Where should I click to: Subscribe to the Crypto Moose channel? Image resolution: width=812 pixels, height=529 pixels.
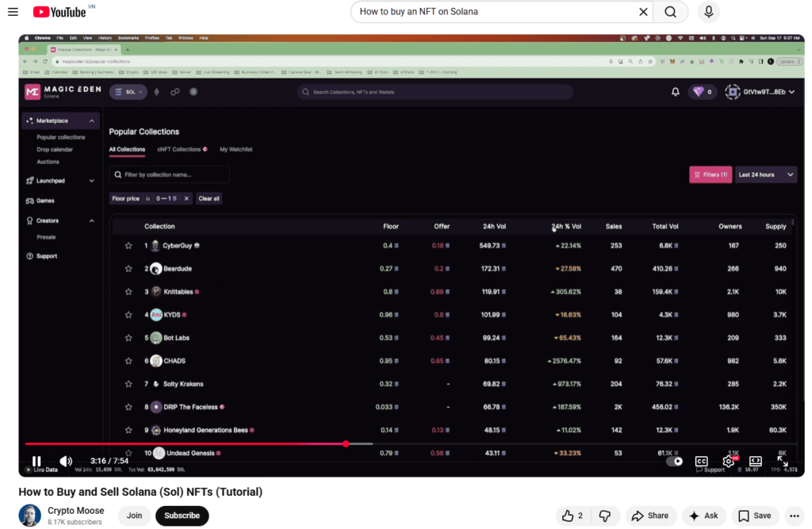click(182, 516)
